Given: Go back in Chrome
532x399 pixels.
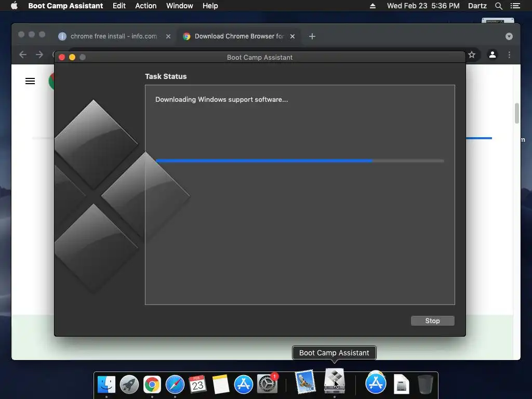Looking at the screenshot, I should click(23, 55).
